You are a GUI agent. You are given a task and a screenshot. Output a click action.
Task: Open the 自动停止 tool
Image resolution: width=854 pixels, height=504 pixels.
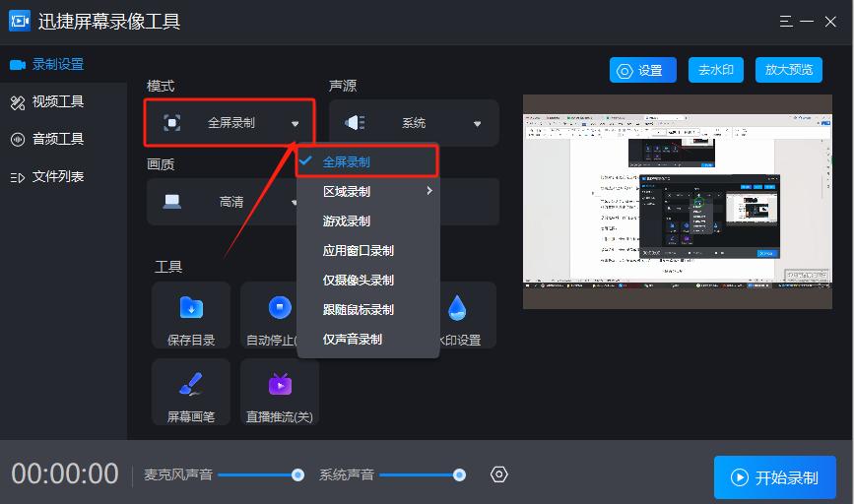[x=270, y=315]
